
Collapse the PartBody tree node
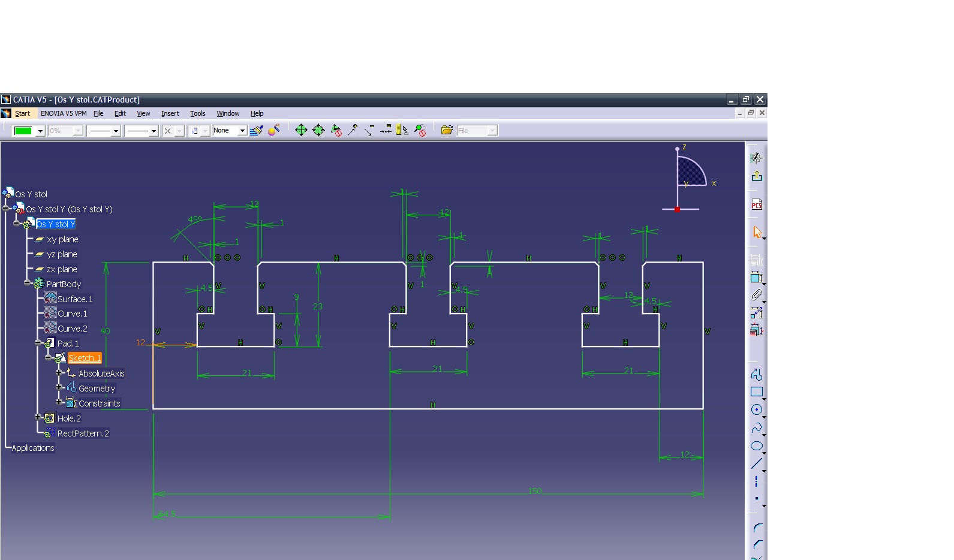[x=28, y=282]
